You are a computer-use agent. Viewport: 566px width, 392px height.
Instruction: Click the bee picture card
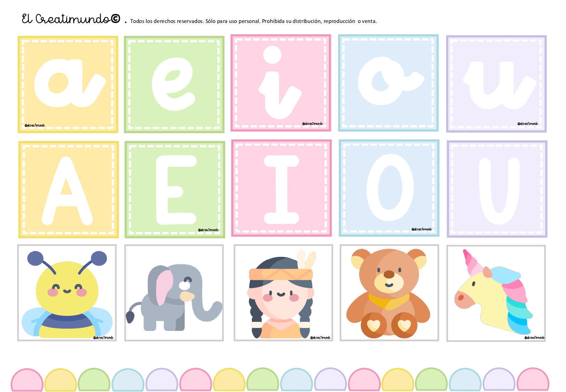coord(67,293)
